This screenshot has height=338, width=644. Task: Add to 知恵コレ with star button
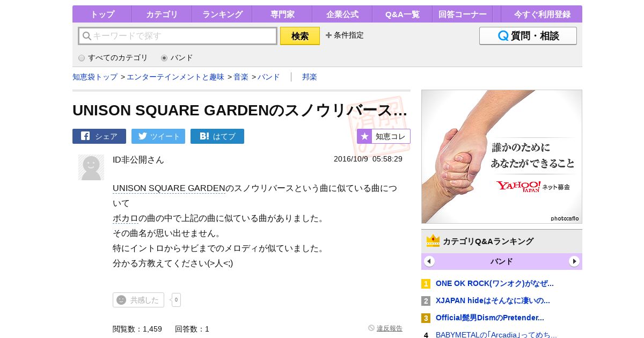(x=384, y=136)
